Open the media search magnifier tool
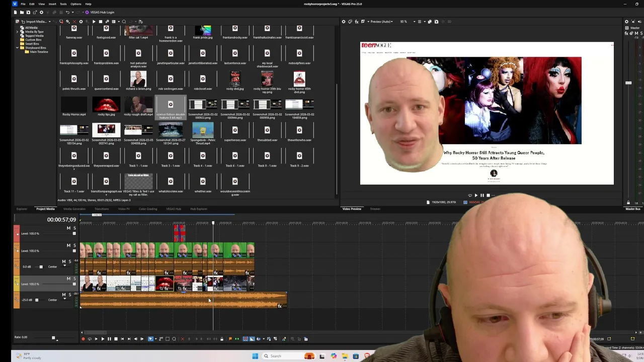644x362 pixels. 124,22
